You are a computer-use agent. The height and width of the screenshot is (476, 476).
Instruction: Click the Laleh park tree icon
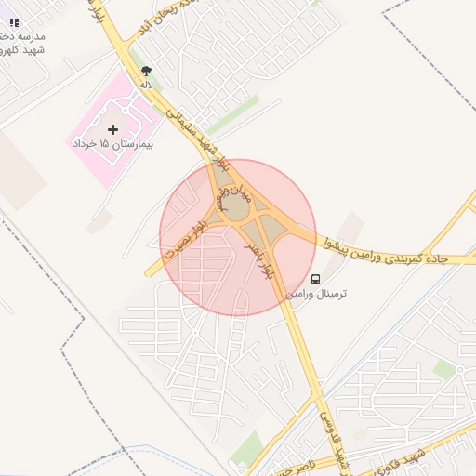(146, 71)
